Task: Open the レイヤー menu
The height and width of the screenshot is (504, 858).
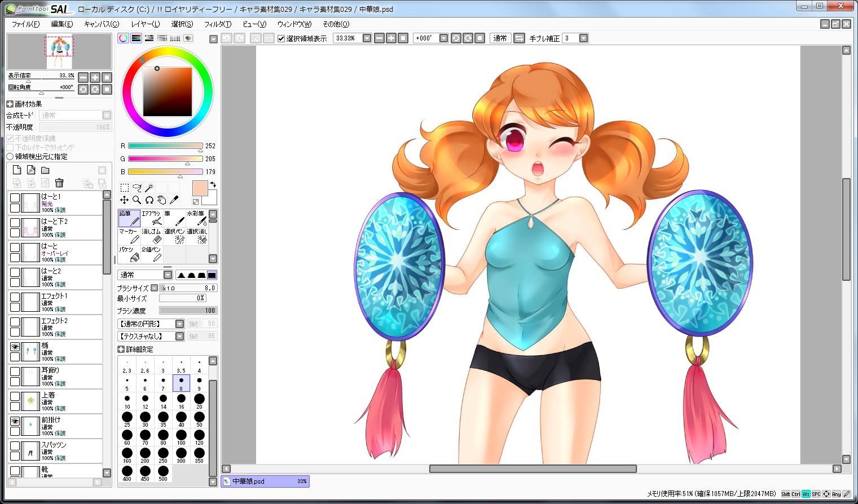Action: (x=145, y=24)
